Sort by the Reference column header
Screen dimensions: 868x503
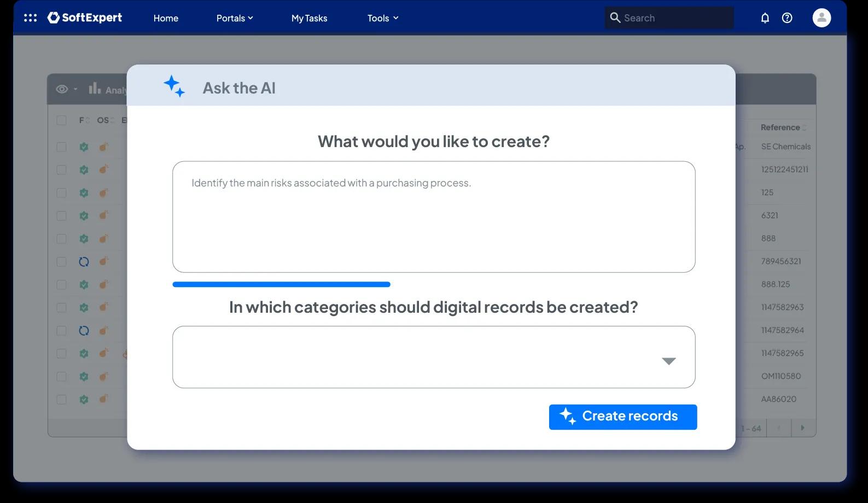pyautogui.click(x=783, y=127)
